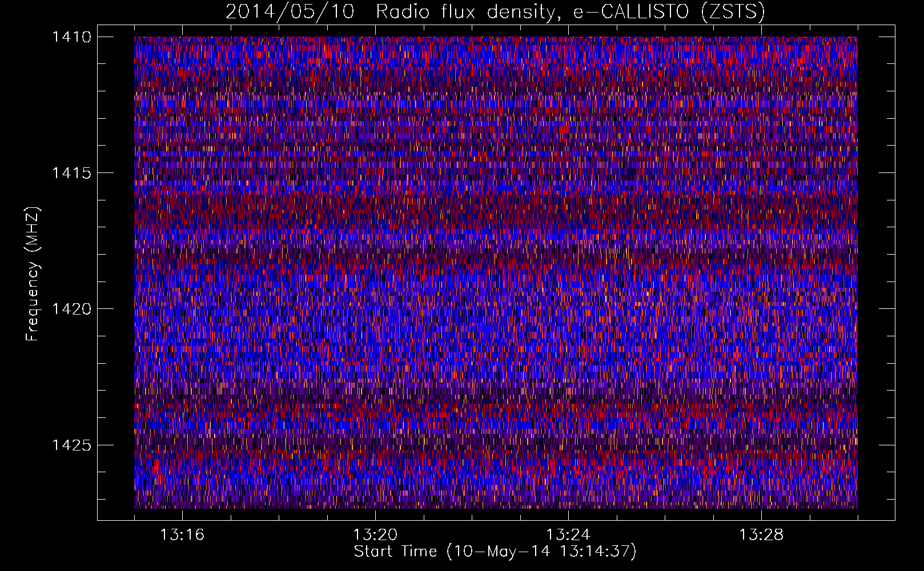Click the 13:16 time tick label
The height and width of the screenshot is (571, 924).
[x=182, y=534]
